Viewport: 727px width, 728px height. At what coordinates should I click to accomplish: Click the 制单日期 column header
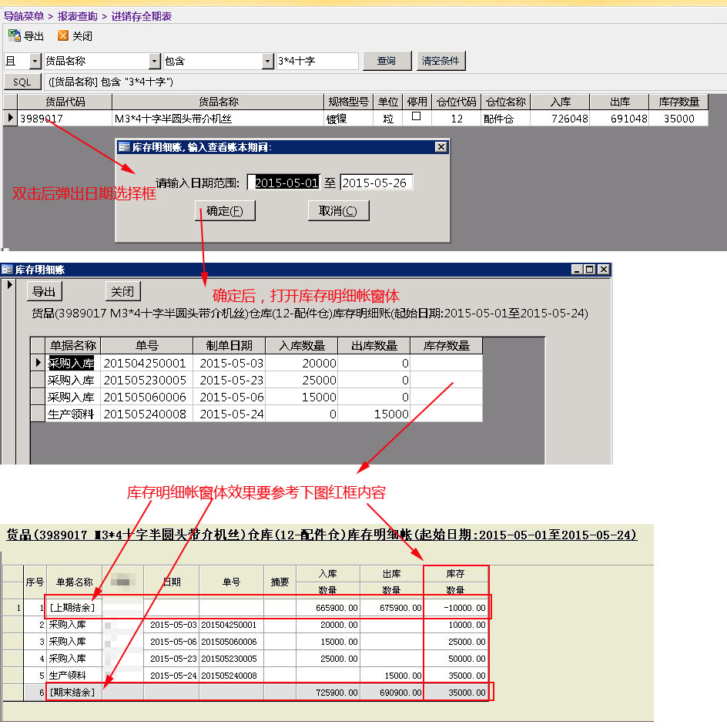click(229, 346)
